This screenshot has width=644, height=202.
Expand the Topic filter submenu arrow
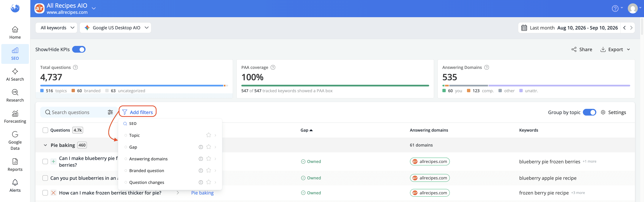pos(215,135)
